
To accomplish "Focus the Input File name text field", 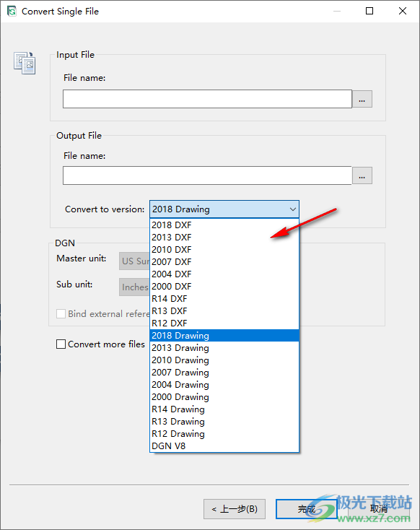I will [x=207, y=99].
